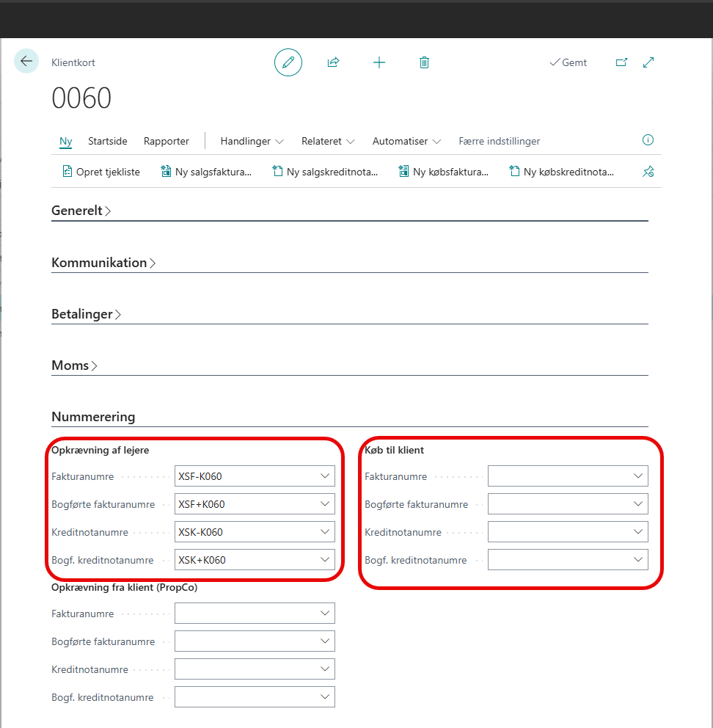Click the pin icon on action bar

point(648,172)
